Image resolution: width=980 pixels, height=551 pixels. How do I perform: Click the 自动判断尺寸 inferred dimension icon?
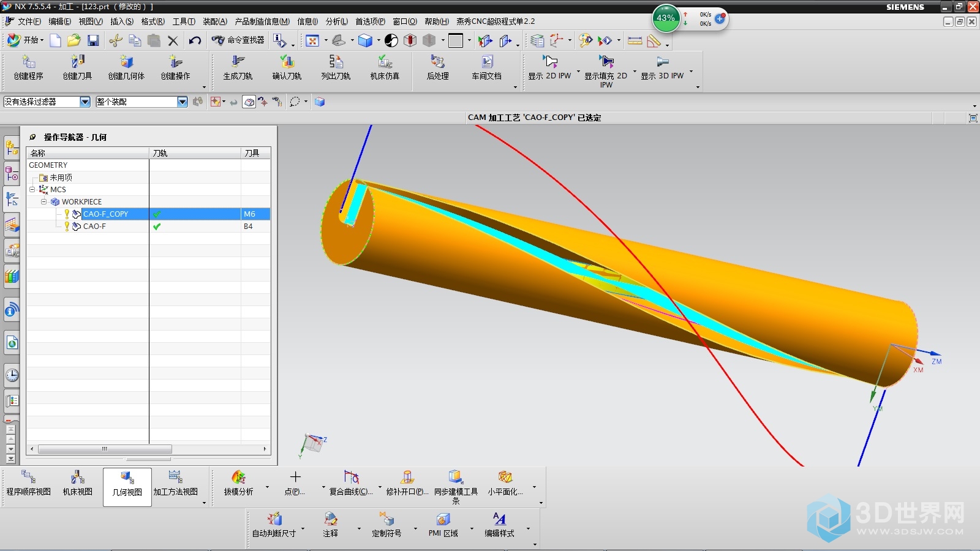(x=274, y=519)
